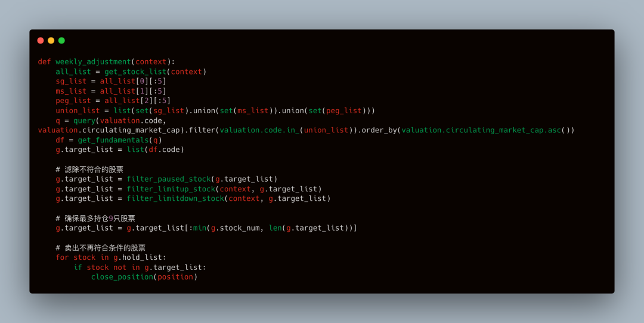Viewport: 644px width, 323px height.
Task: Click filter_limitdown_stock function call
Action: (x=175, y=198)
